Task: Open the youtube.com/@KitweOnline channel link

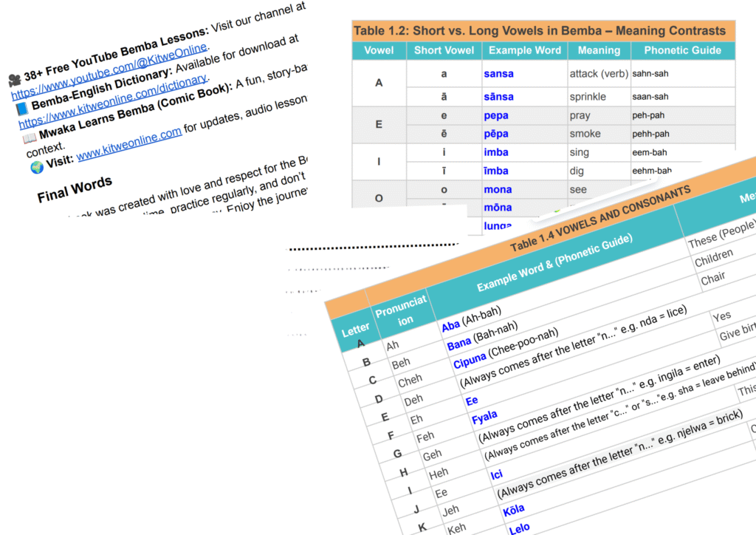Action: pyautogui.click(x=110, y=71)
